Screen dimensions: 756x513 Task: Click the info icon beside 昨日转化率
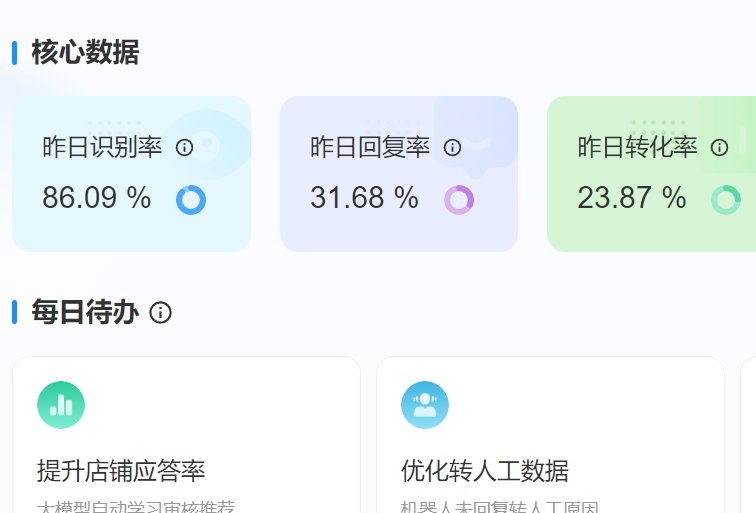719,148
